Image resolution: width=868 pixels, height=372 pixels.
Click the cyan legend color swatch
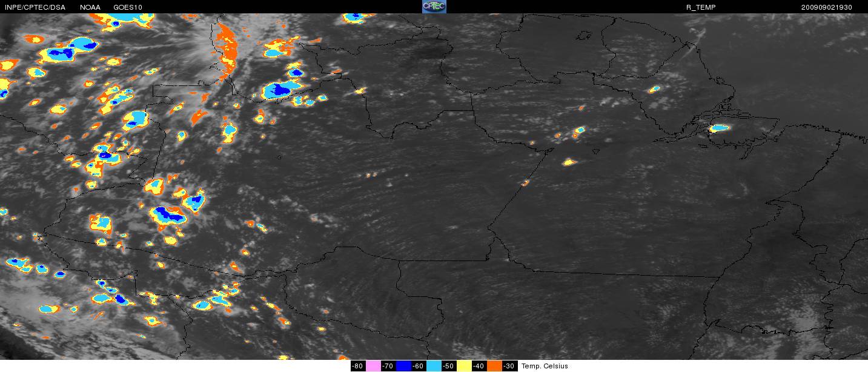point(434,366)
